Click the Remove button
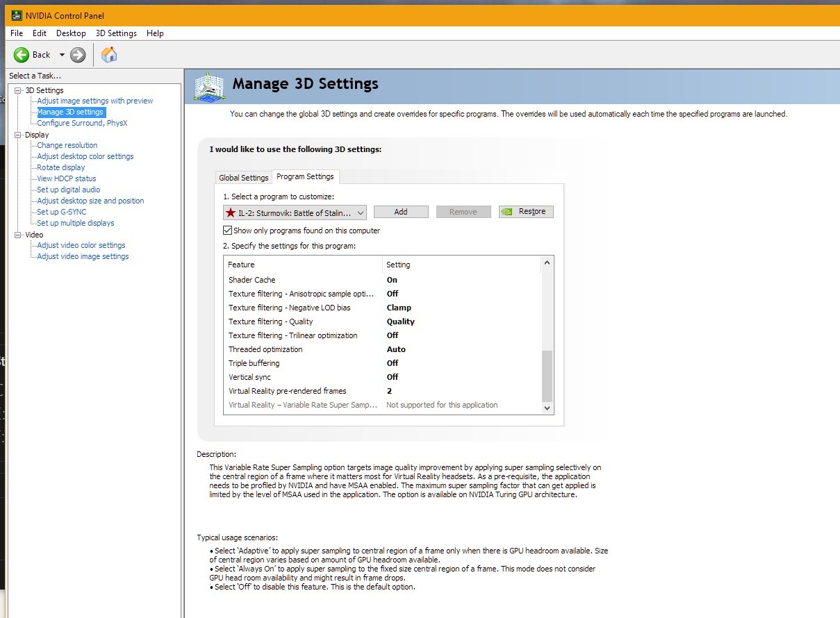 [x=463, y=212]
